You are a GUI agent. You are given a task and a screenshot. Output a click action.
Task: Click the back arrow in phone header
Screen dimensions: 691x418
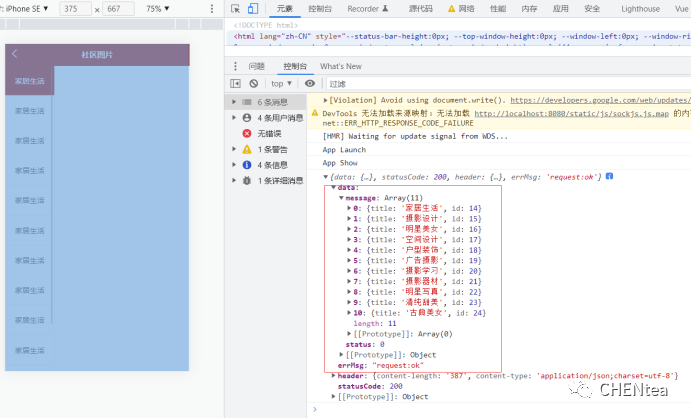(15, 54)
